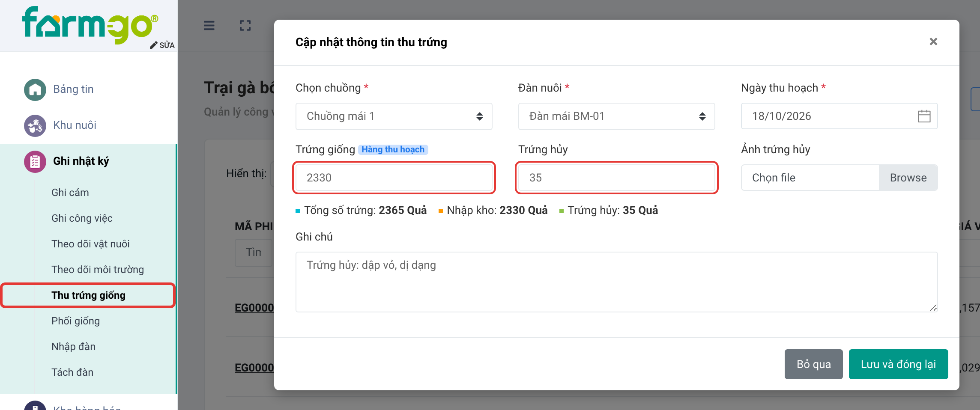Enter fullscreen with the expand icon
980x410 pixels.
245,26
